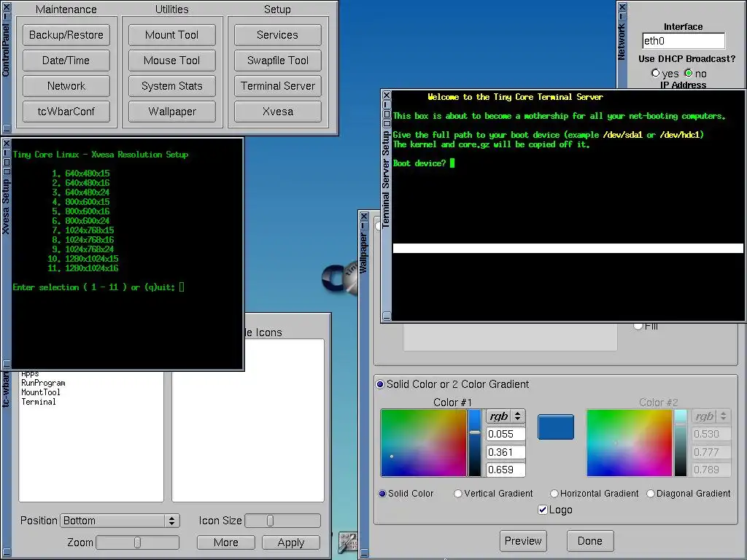Click the Control Panel wbar dock icon
This screenshot has width=747, height=560.
pyautogui.click(x=348, y=542)
